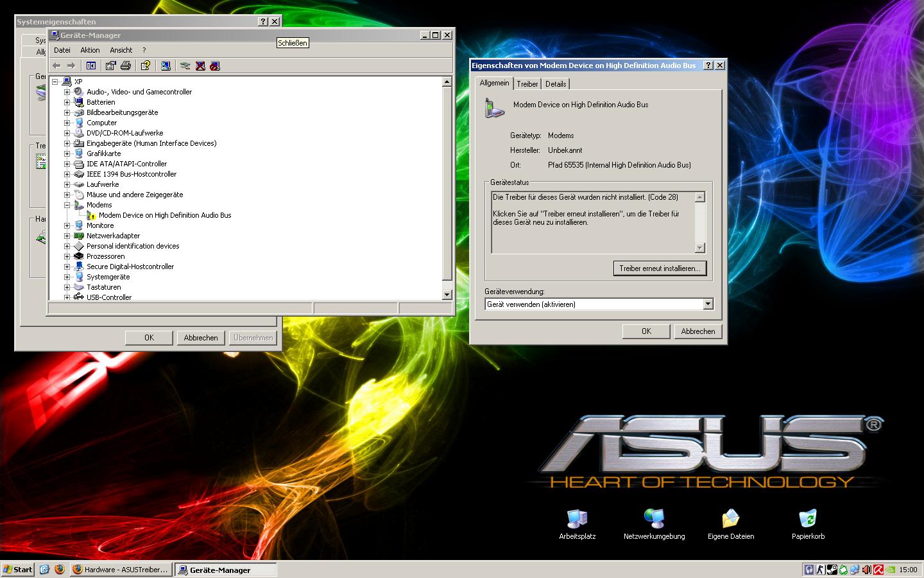
Task: Open the Ansicht menu
Action: [x=121, y=50]
